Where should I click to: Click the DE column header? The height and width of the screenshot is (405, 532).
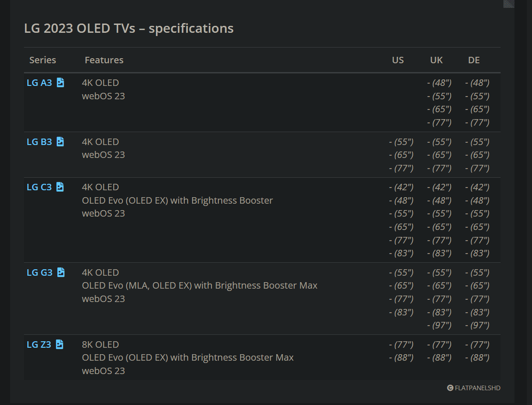click(474, 60)
